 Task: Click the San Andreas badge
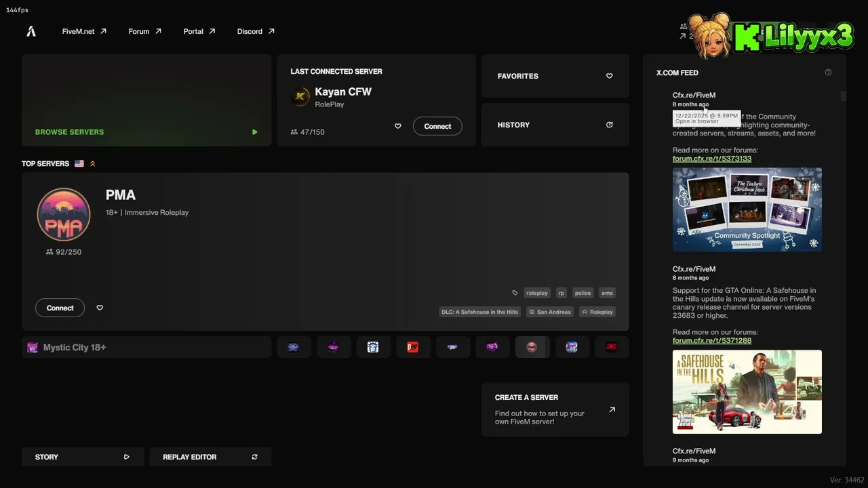click(x=550, y=312)
